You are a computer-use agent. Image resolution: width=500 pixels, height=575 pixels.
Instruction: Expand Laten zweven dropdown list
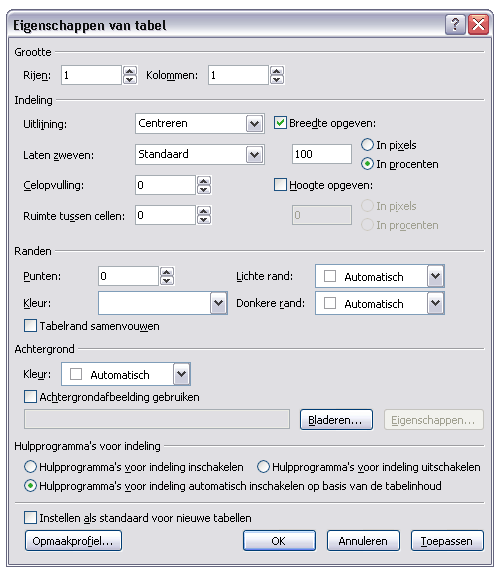255,154
